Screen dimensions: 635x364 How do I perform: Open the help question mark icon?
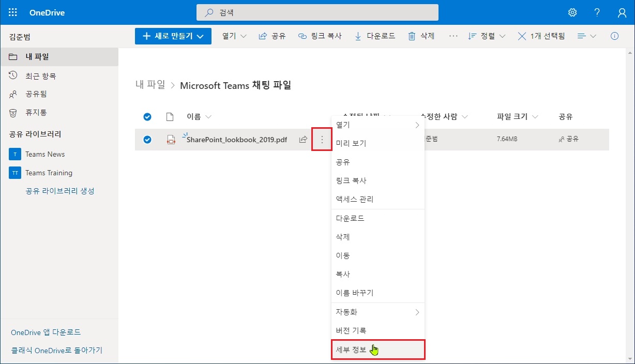click(x=597, y=12)
